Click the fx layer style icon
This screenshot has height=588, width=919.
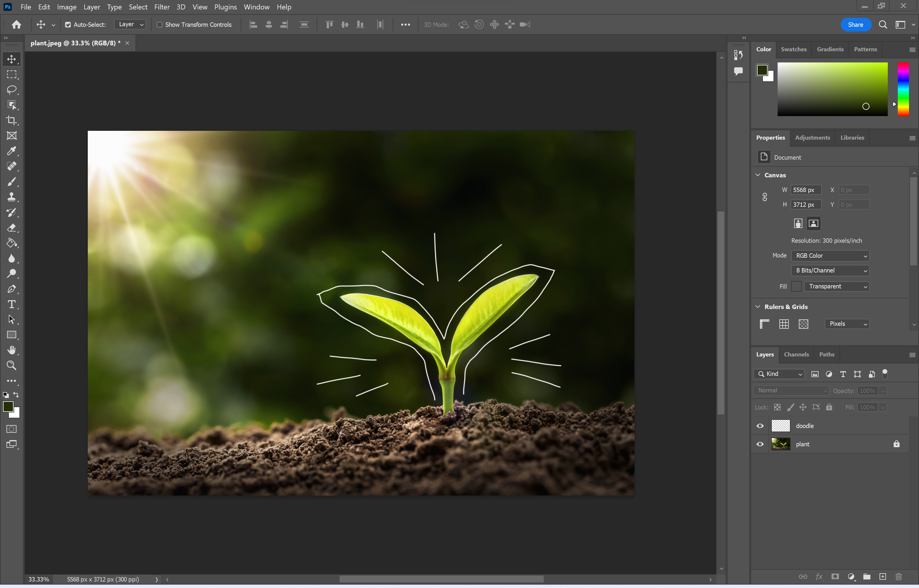pyautogui.click(x=819, y=577)
